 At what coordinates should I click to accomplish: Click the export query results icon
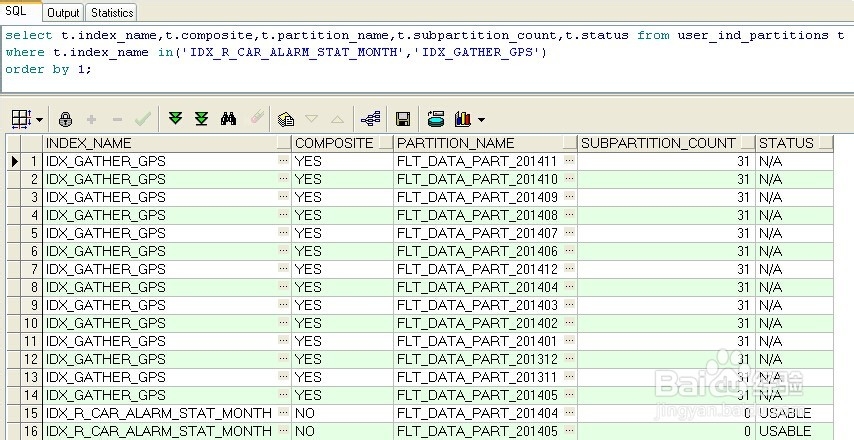coord(435,119)
